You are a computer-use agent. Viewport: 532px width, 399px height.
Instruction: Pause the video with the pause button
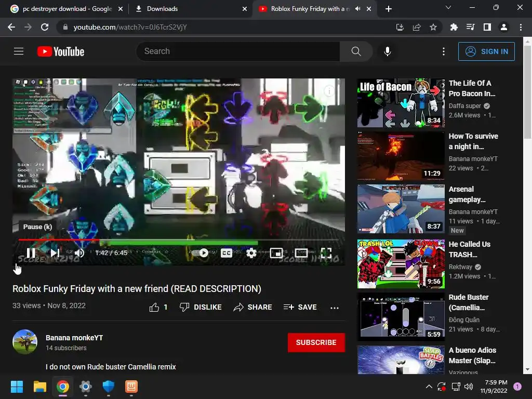click(31, 253)
